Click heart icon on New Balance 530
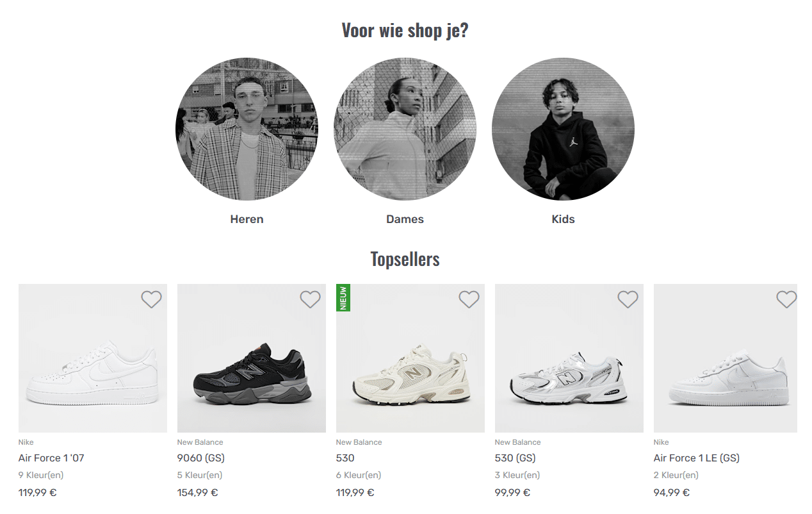812x514 pixels. pos(469,299)
